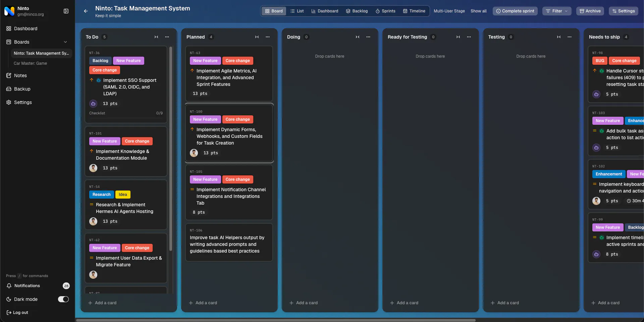
Task: Click Multi-User Stage label
Action: tap(449, 11)
